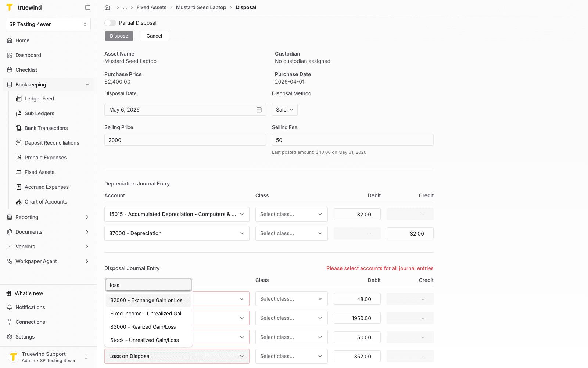
Task: Open the SP Testing 4ever workspace selector
Action: click(48, 24)
